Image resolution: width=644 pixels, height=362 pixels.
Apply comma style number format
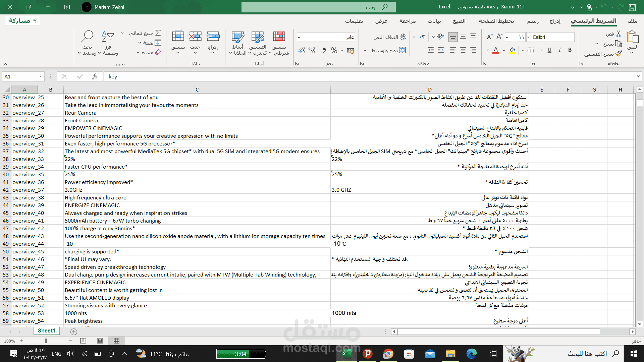324,50
